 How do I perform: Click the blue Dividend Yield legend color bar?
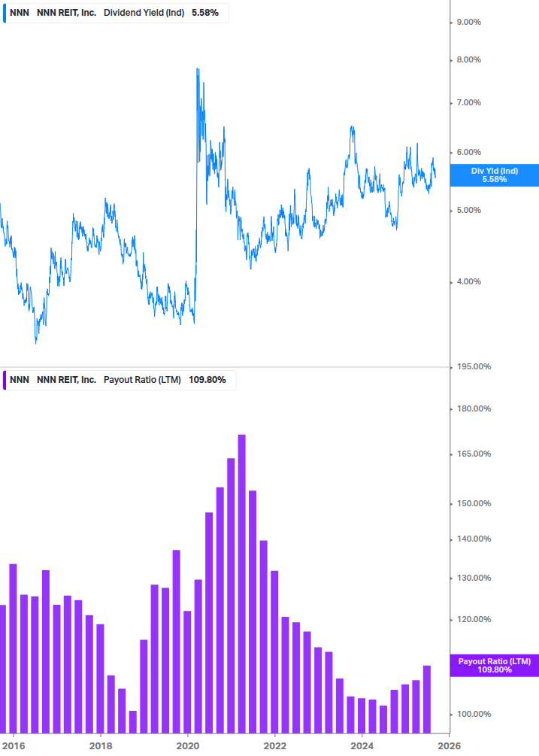[5, 13]
